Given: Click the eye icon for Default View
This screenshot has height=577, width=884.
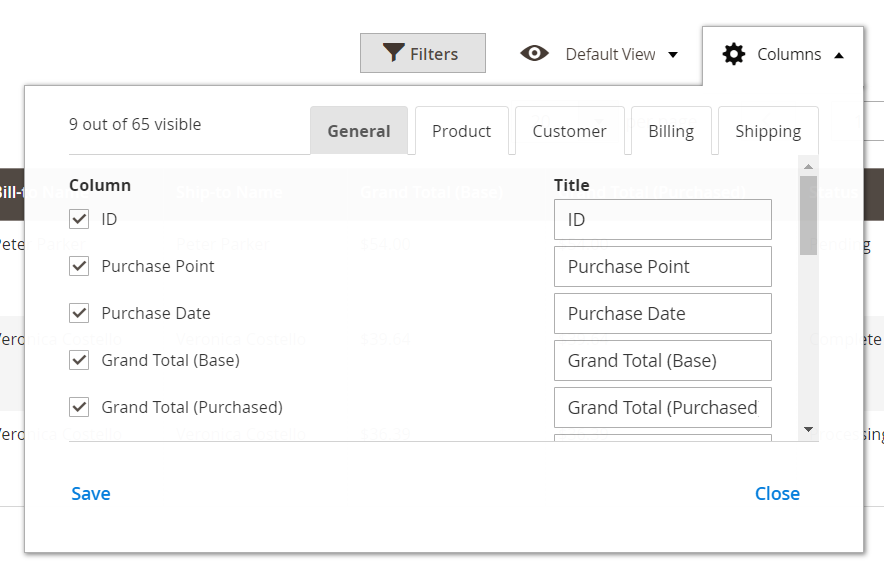Looking at the screenshot, I should click(x=534, y=54).
